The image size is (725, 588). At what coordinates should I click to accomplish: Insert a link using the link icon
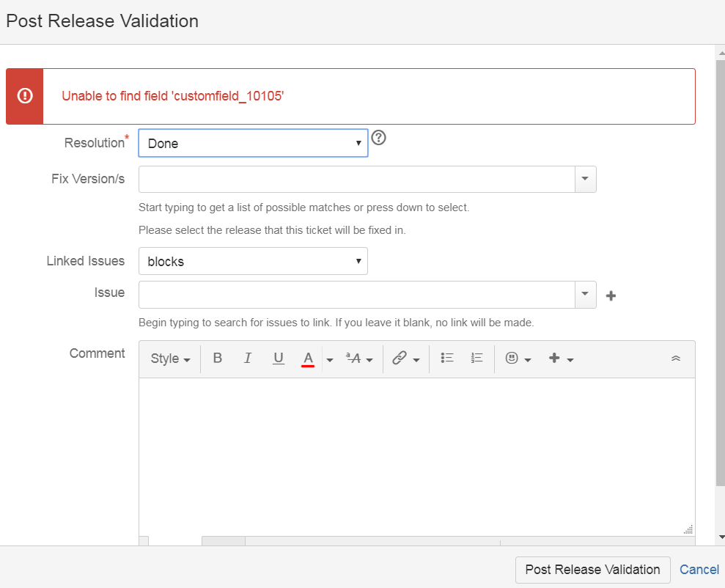point(405,359)
